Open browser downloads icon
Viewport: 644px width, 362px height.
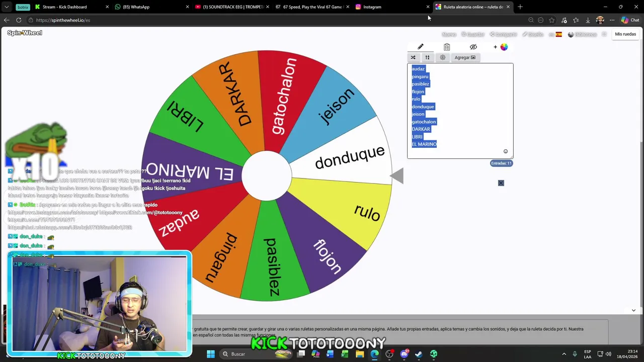tap(588, 20)
